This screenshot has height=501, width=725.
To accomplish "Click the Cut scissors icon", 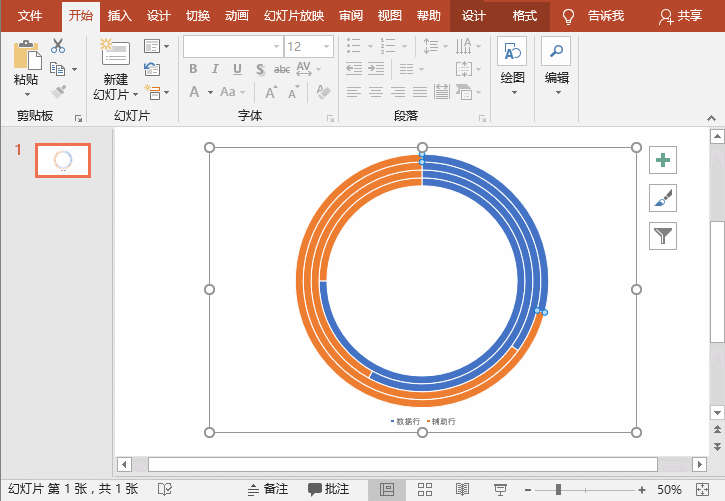I will pos(58,46).
